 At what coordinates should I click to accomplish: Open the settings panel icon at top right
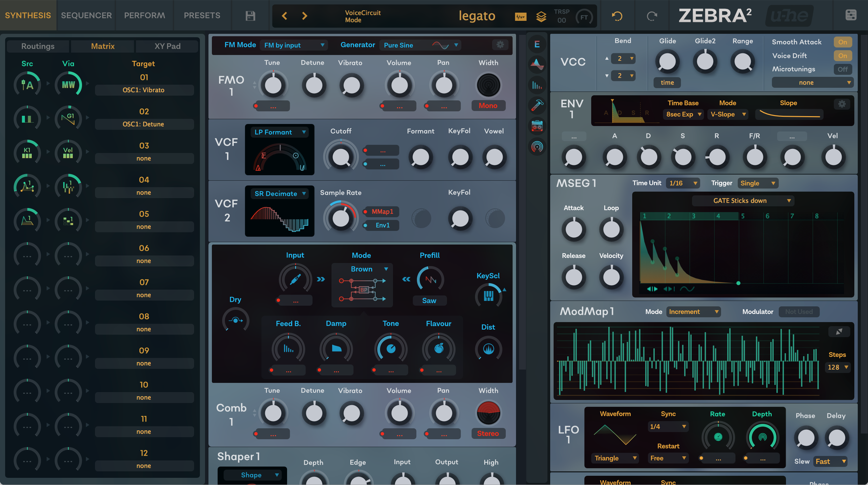851,15
